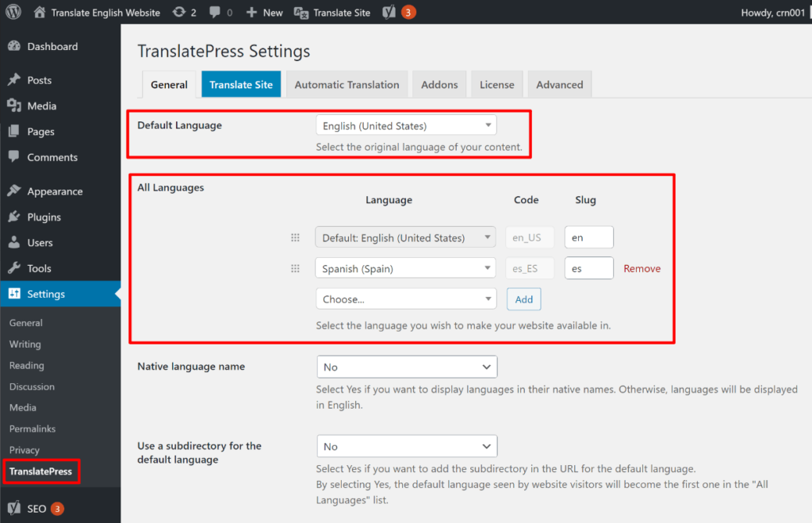
Task: Open TranslatePress from the Settings submenu
Action: 40,471
